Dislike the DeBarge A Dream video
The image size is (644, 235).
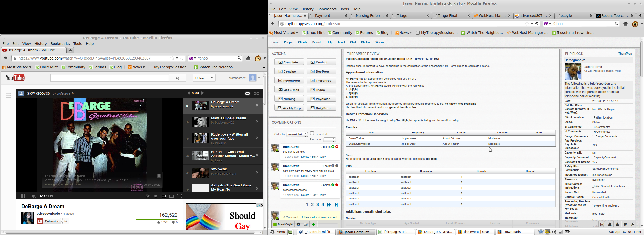point(175,222)
